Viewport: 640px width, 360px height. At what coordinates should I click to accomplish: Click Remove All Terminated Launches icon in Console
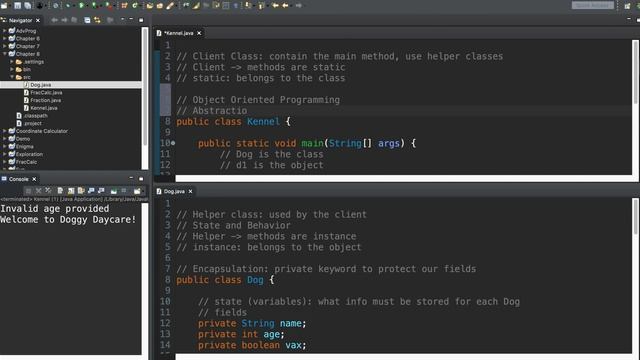tap(48, 191)
